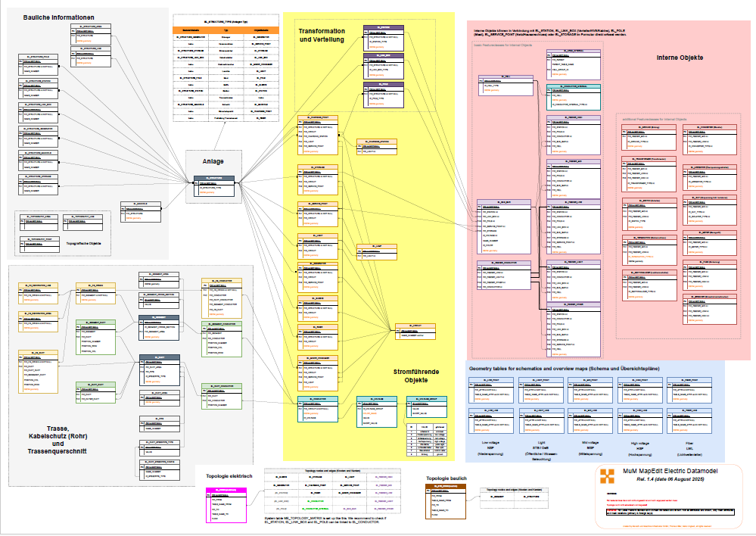Image resolution: width=756 pixels, height=536 pixels.
Task: Select the Topologie baulich brown table
Action: [446, 501]
